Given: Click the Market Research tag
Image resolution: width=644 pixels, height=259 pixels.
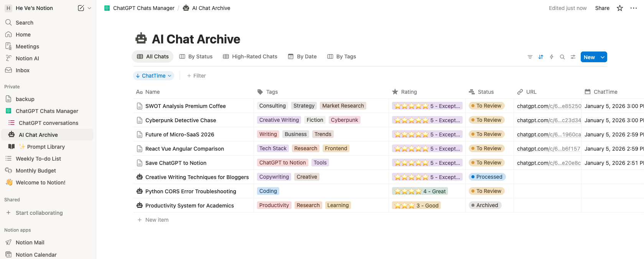Looking at the screenshot, I should pos(343,106).
